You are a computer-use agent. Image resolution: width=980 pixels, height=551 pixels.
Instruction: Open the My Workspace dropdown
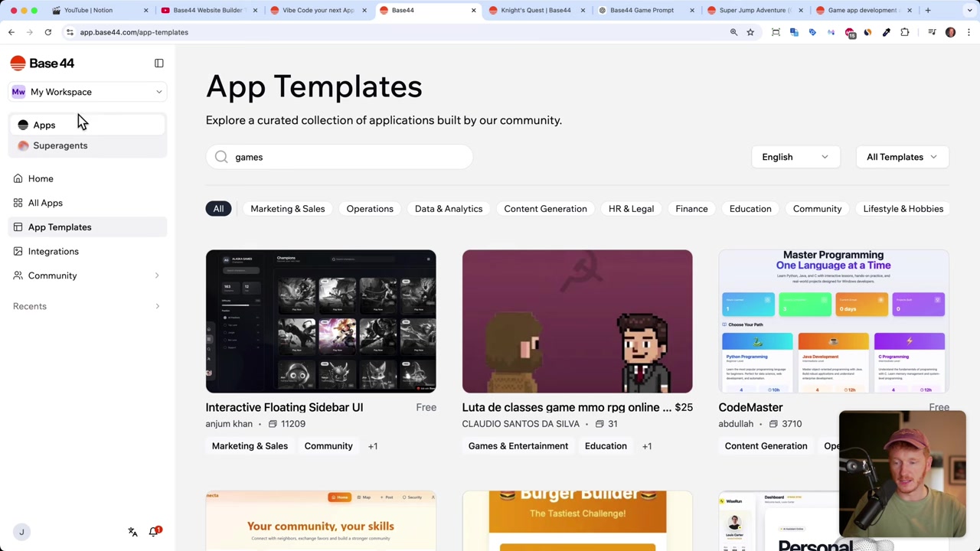pyautogui.click(x=88, y=92)
